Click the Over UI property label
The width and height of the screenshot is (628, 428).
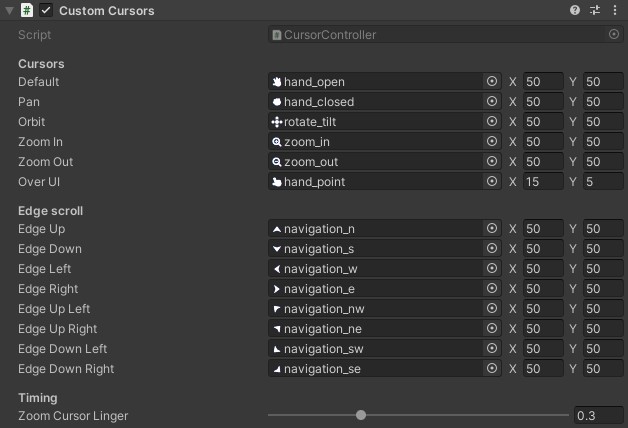[39, 182]
